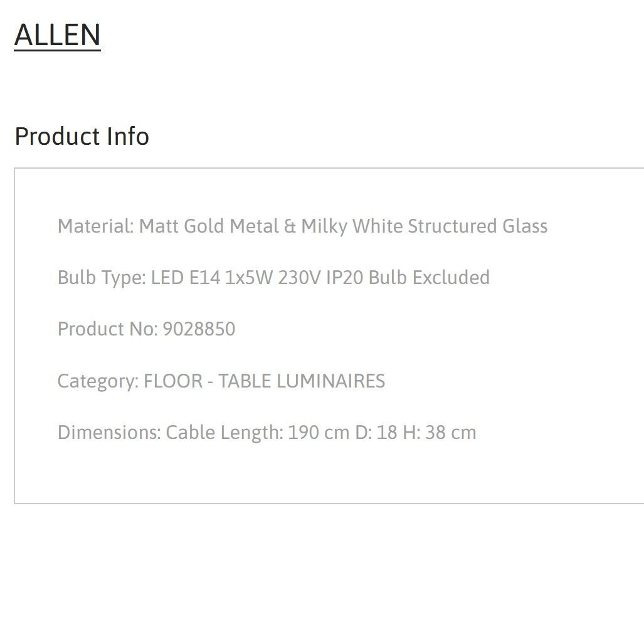This screenshot has width=644, height=644.
Task: Click the Category label text
Action: (x=98, y=381)
